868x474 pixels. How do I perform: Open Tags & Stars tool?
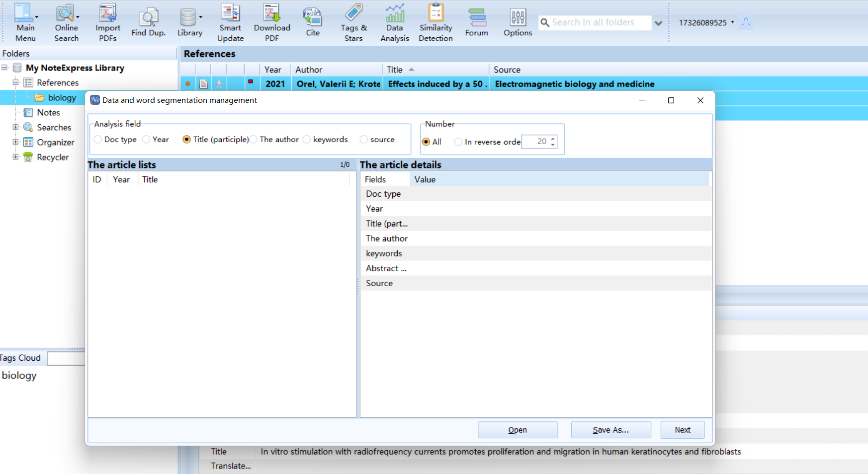pyautogui.click(x=353, y=22)
